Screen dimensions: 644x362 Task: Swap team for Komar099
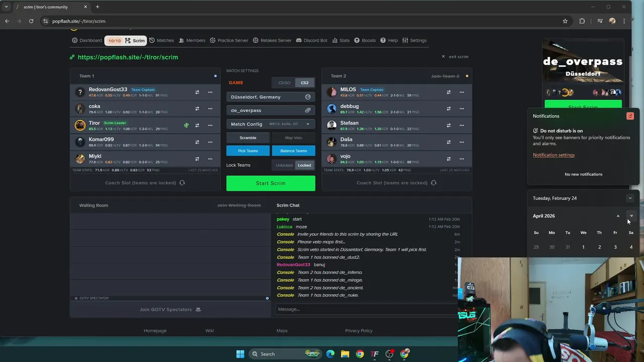pyautogui.click(x=197, y=142)
